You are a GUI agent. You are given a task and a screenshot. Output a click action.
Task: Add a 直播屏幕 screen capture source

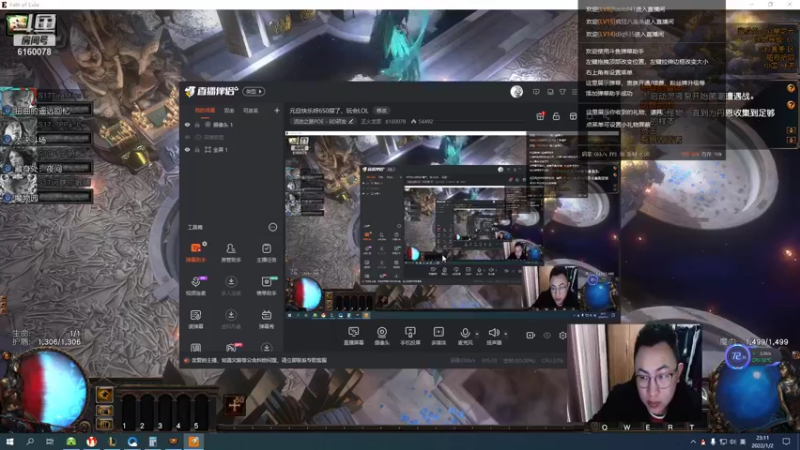353,336
